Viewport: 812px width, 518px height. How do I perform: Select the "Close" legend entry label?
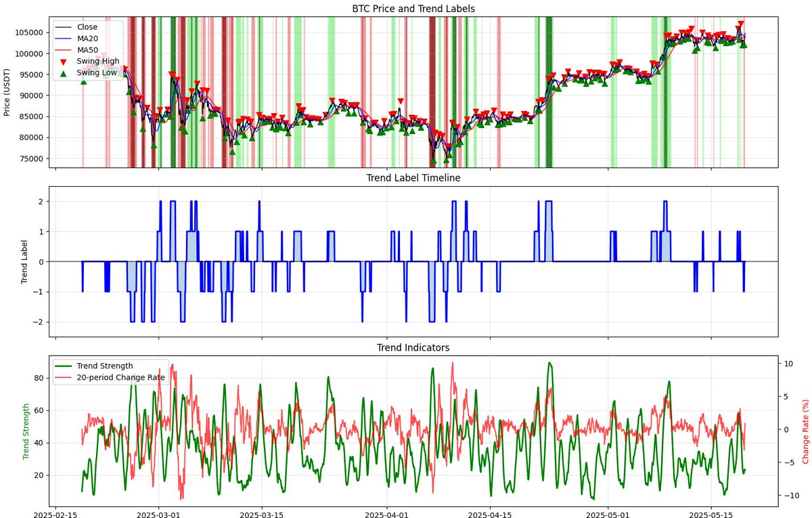point(87,27)
